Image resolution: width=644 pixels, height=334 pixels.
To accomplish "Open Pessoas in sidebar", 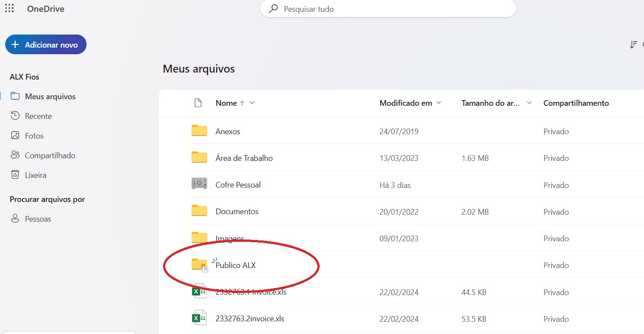I will (38, 219).
